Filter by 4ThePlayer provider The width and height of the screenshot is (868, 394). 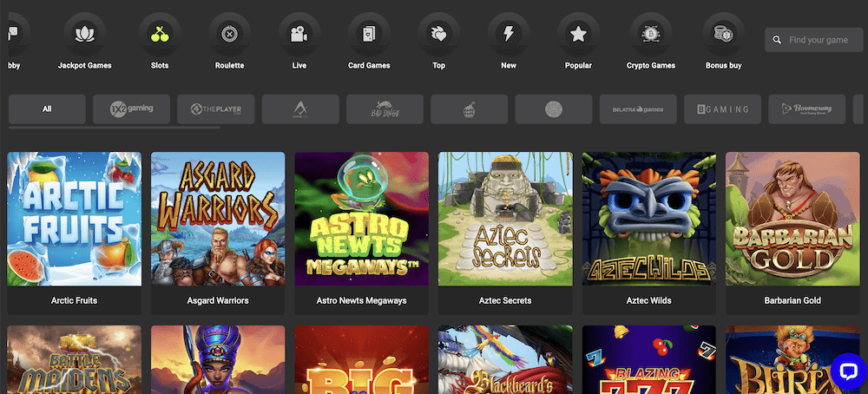tap(216, 109)
